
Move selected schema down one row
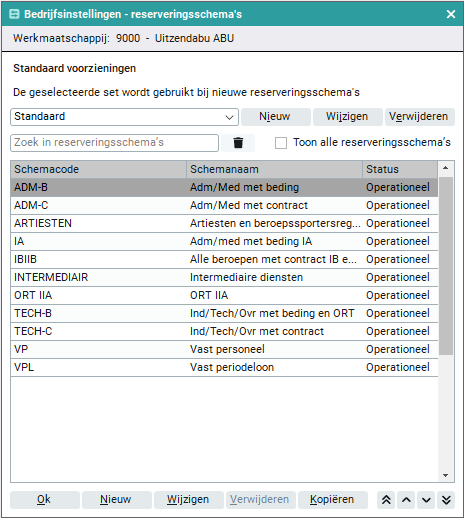[426, 500]
